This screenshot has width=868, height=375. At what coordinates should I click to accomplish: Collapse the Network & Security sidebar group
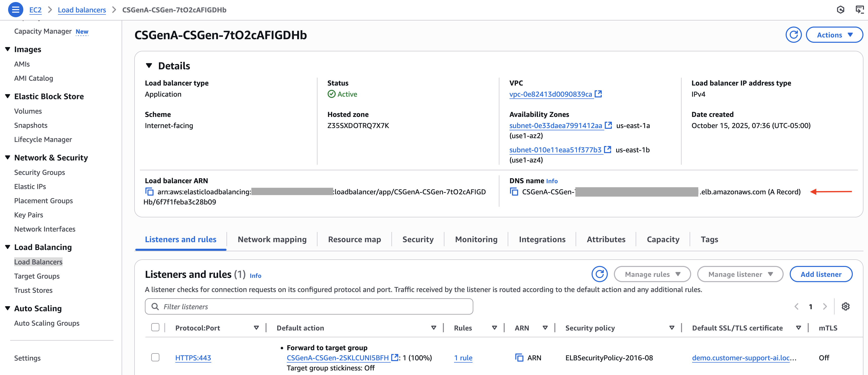8,158
